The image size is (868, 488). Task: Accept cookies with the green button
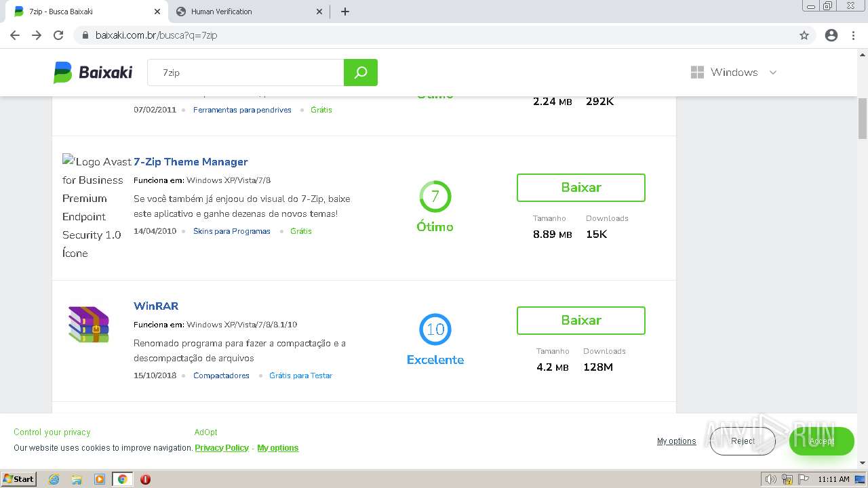click(821, 441)
